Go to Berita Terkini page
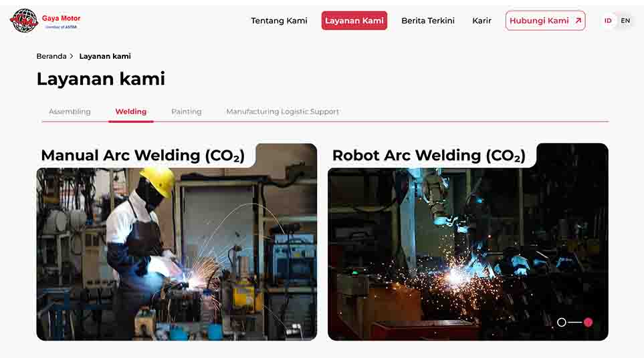The height and width of the screenshot is (362, 644). point(428,21)
